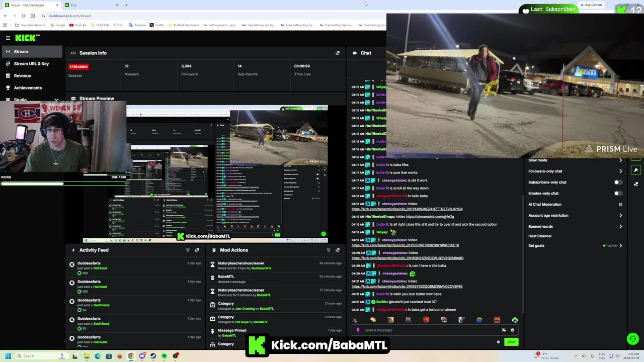Go back in browser
This screenshot has height=362, width=644.
point(6,16)
